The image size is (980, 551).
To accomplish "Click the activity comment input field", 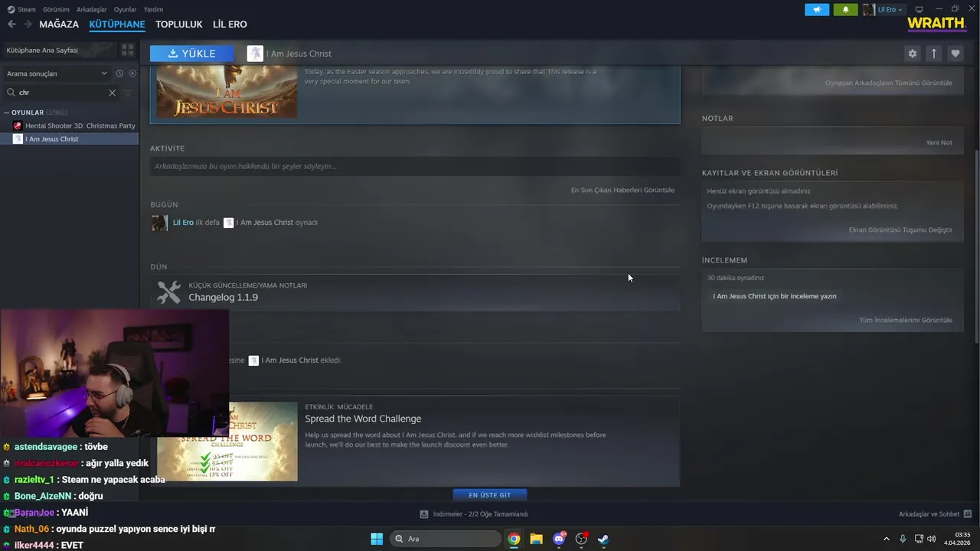I will click(415, 166).
